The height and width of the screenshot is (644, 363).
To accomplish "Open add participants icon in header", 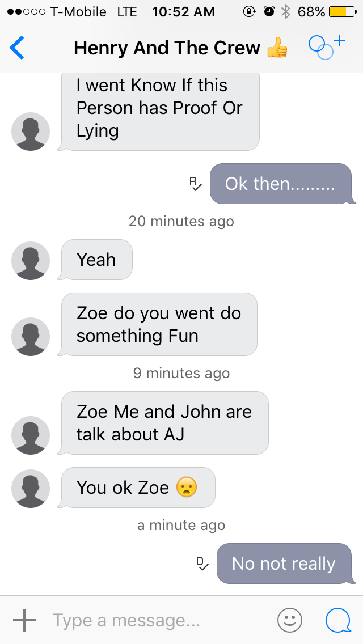I will [327, 47].
